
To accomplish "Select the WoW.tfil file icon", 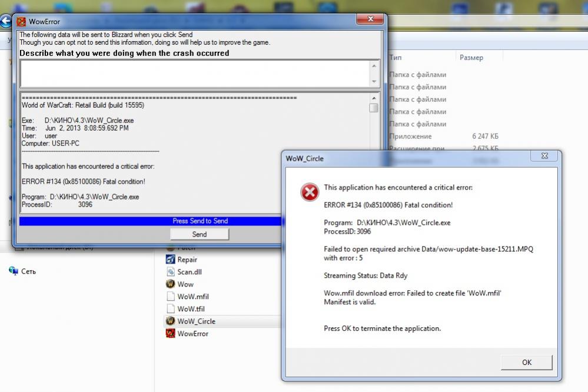I will [x=171, y=309].
